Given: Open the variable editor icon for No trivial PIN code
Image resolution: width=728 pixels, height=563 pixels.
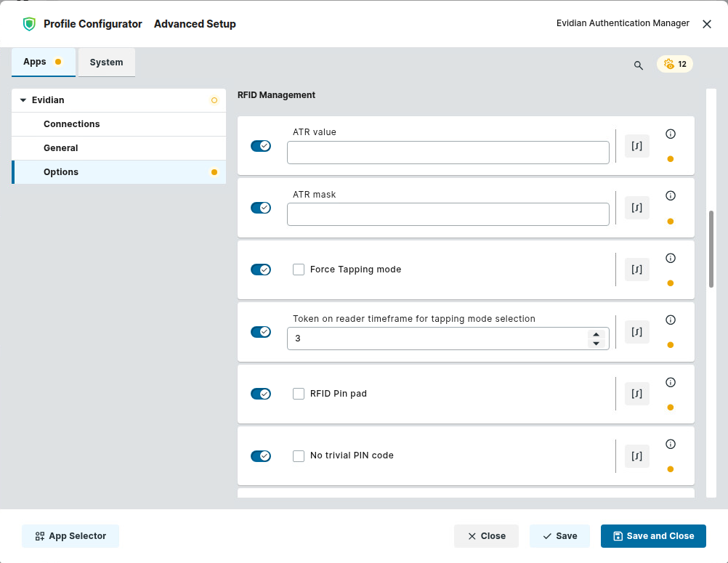Looking at the screenshot, I should pos(636,455).
